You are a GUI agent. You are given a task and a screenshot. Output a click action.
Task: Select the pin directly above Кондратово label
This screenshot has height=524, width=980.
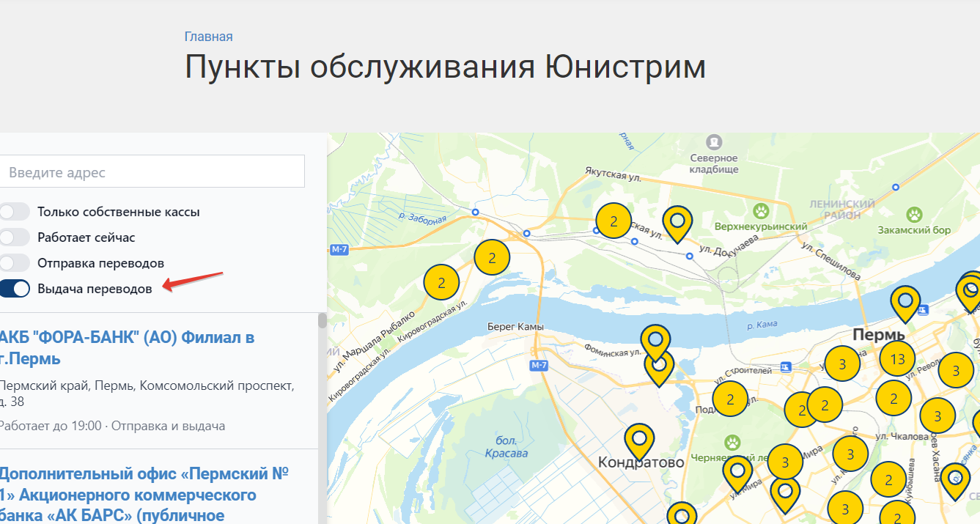(639, 441)
